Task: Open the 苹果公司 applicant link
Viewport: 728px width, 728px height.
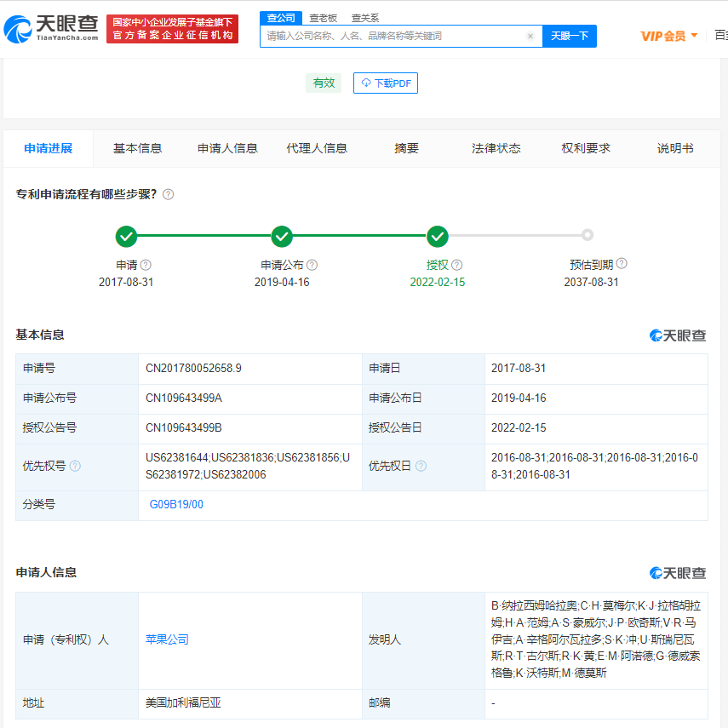Action: click(167, 639)
